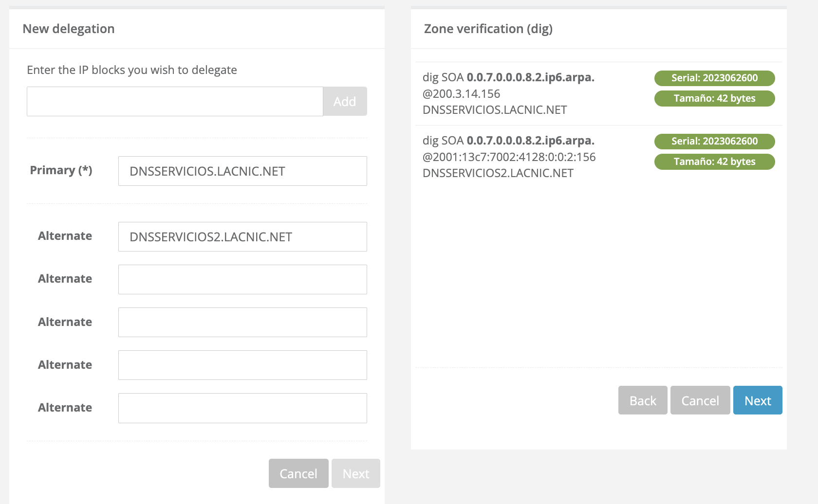Click the last Alternate server field

pyautogui.click(x=242, y=408)
